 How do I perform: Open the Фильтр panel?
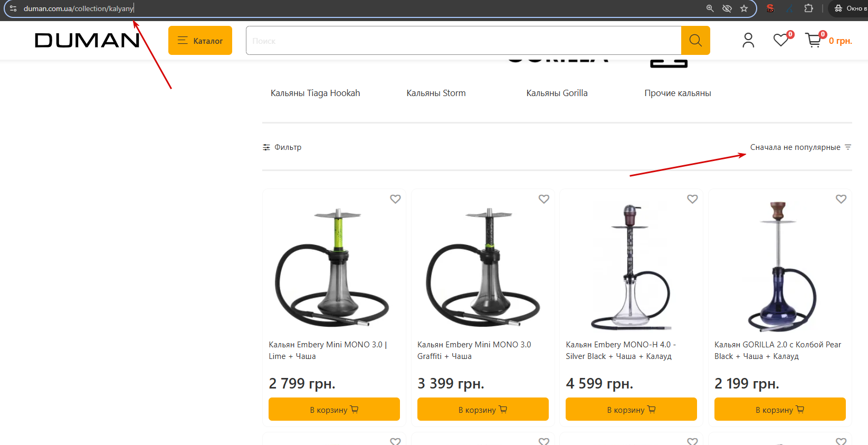point(282,147)
